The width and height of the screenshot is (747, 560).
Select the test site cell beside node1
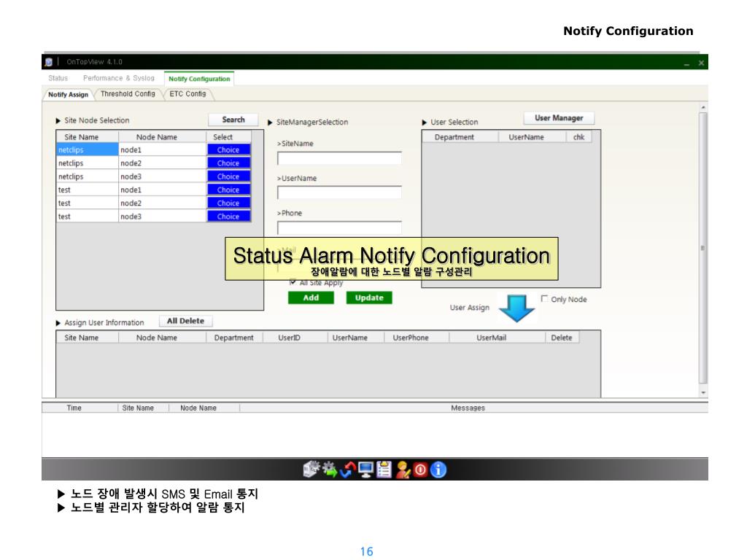(88, 190)
